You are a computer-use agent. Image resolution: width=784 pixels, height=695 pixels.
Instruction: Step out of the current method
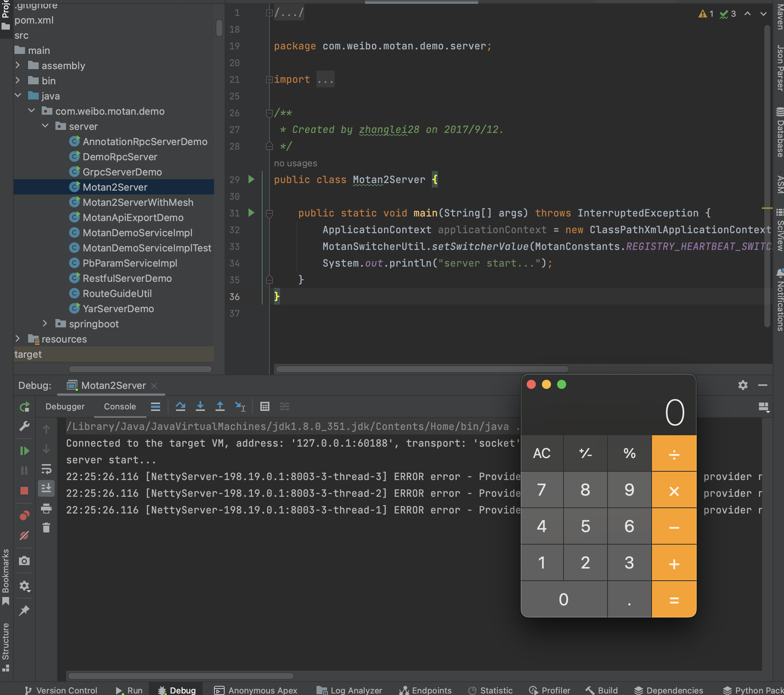click(220, 406)
